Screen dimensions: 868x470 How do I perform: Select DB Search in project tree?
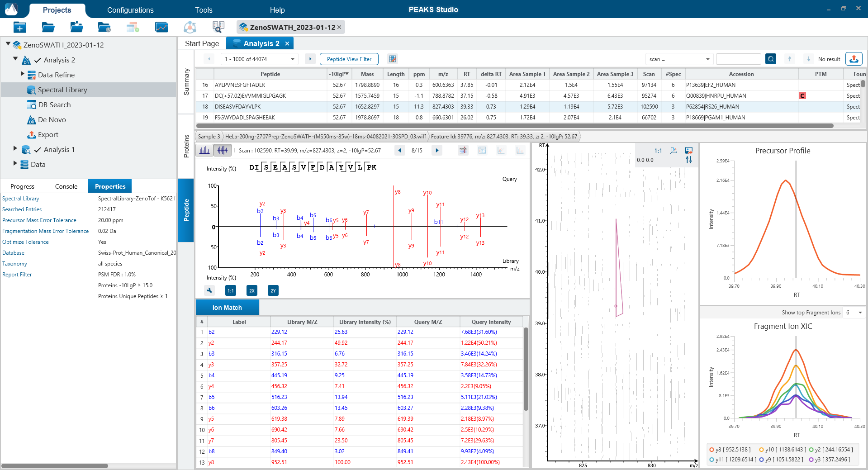coord(54,104)
